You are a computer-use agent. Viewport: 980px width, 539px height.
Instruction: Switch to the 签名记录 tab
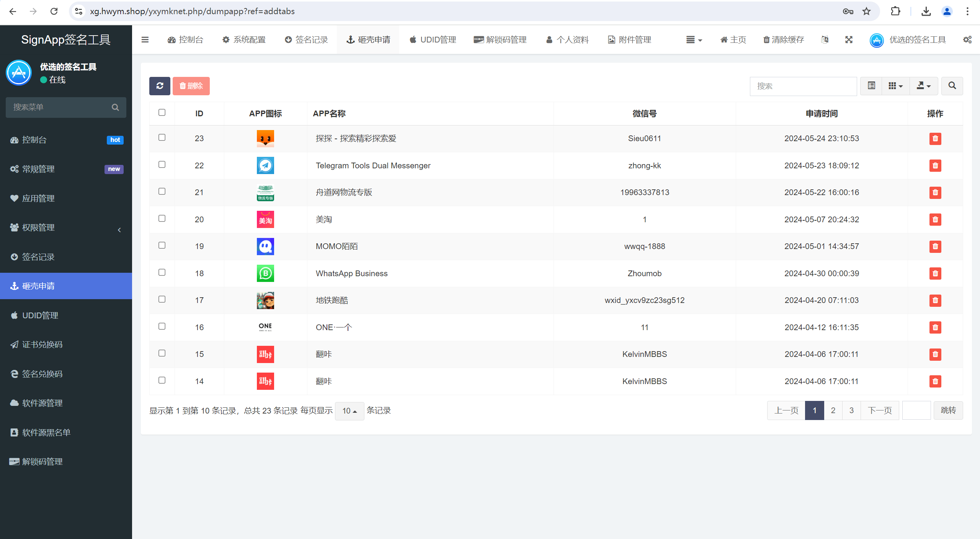[306, 40]
